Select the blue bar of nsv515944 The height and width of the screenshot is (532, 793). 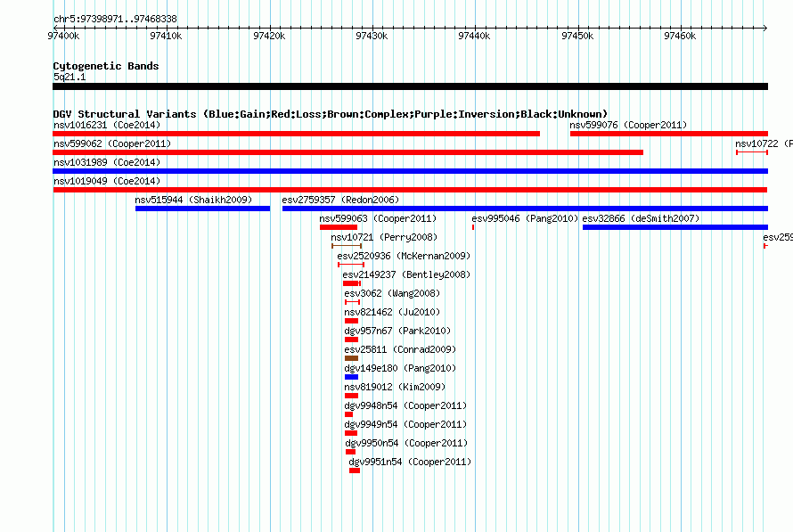tap(203, 209)
